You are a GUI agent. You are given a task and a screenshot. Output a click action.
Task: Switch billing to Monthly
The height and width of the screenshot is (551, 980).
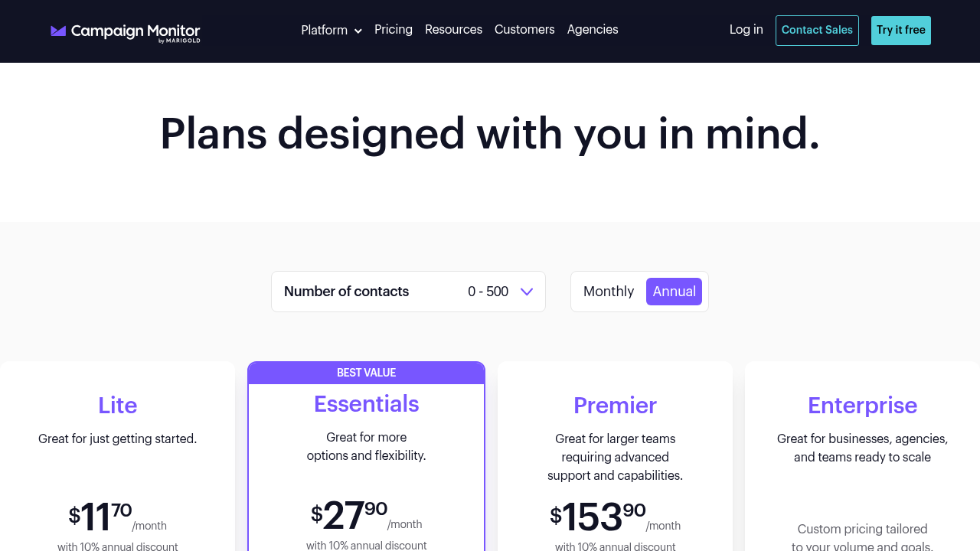pos(609,292)
